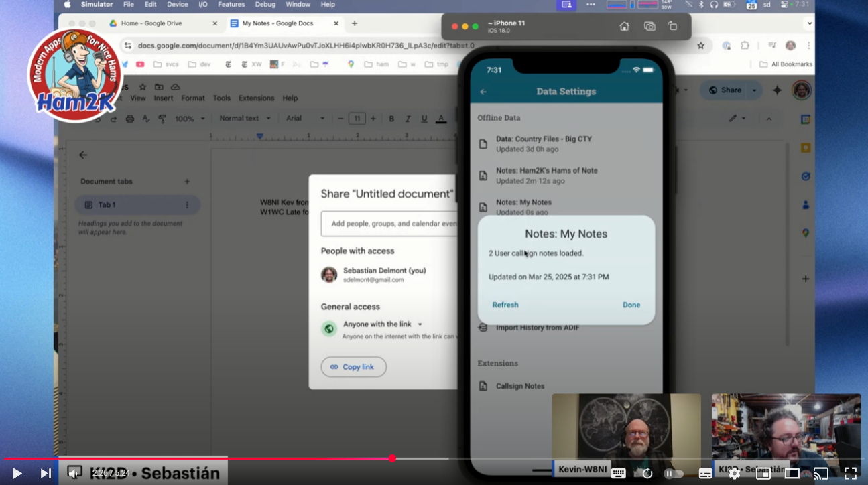
Task: Open the 100% zoom dropdown
Action: click(188, 119)
